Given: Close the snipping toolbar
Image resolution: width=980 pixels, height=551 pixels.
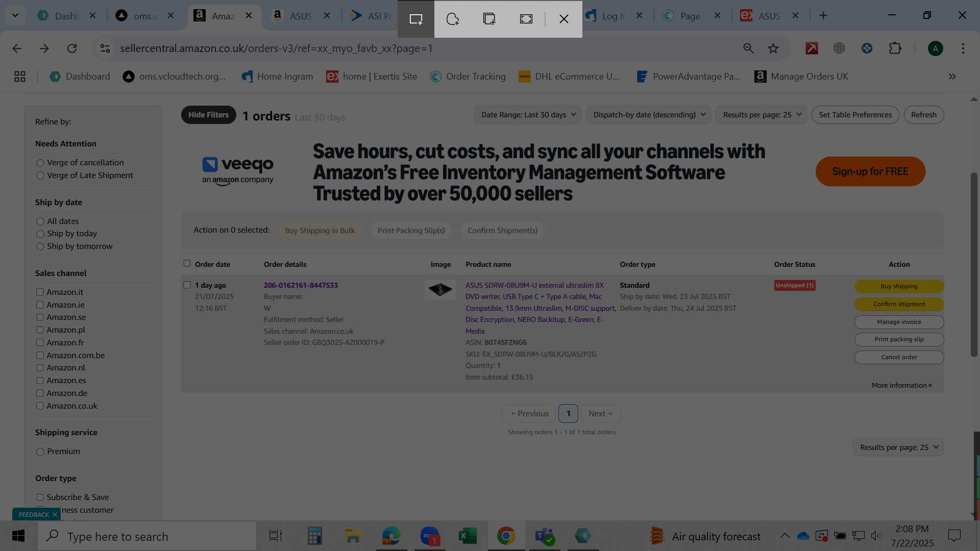Looking at the screenshot, I should [x=564, y=19].
